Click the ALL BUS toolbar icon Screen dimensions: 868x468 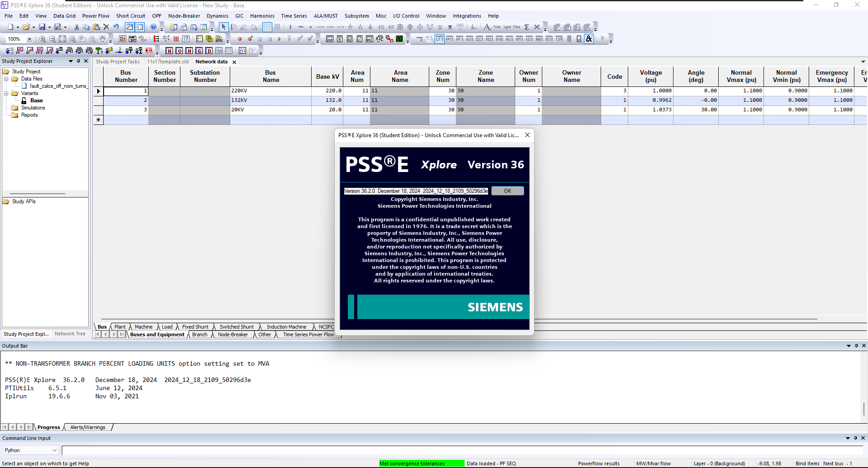[x=123, y=39]
